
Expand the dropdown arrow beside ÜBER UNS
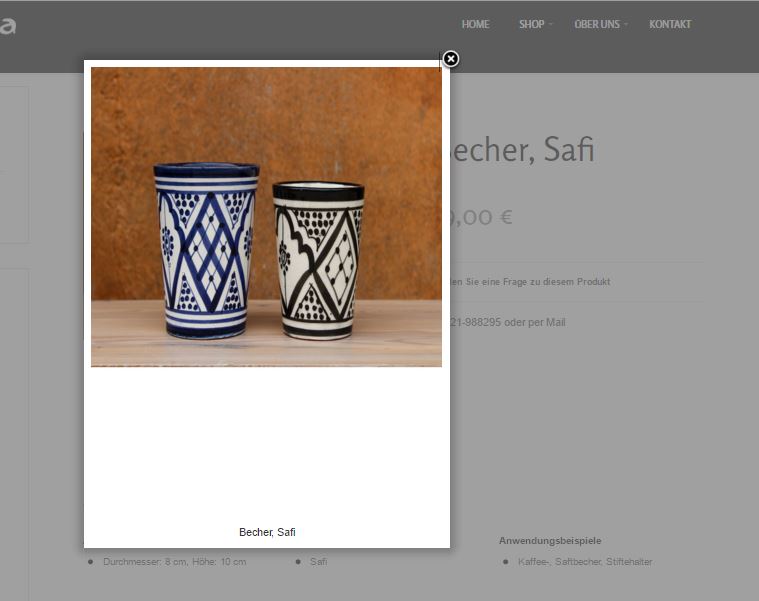(x=626, y=24)
